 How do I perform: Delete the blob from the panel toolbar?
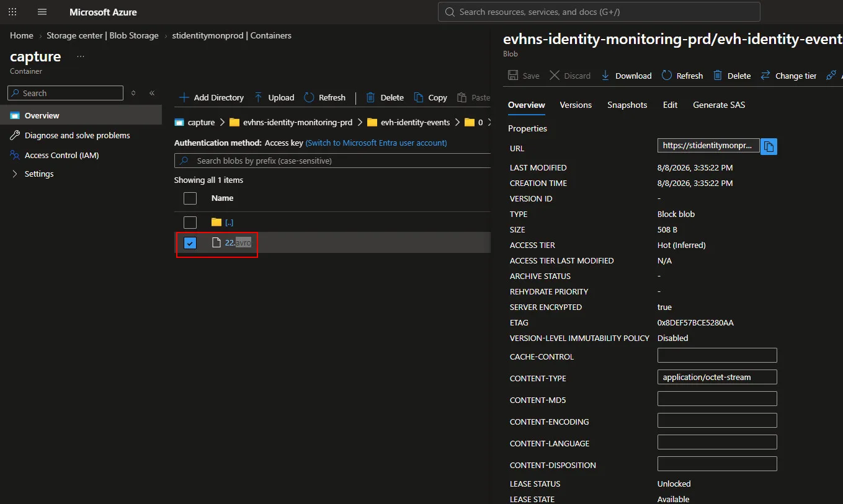(732, 76)
